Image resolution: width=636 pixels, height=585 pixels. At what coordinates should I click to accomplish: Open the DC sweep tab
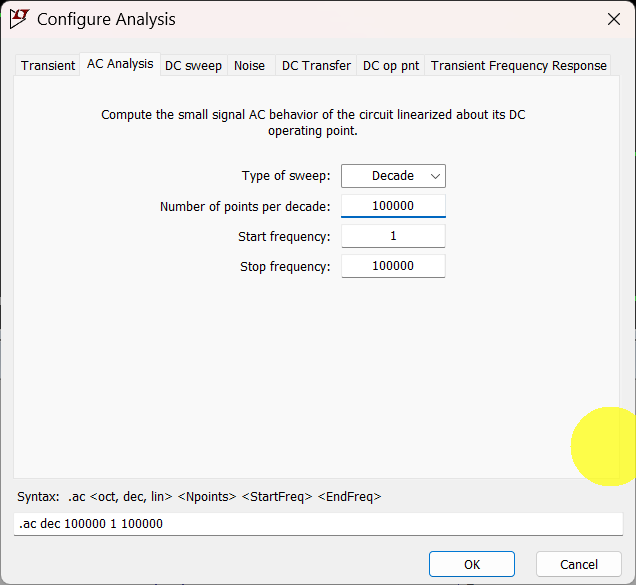click(x=193, y=65)
